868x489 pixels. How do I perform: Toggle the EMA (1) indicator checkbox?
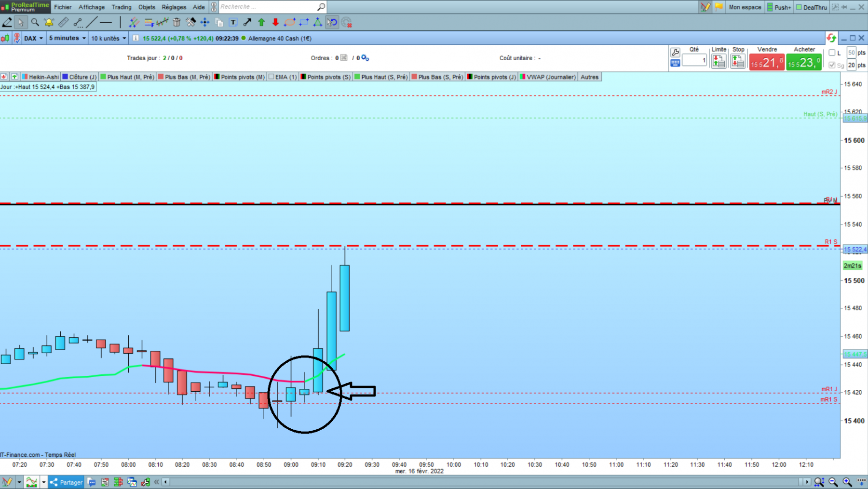[x=271, y=77]
